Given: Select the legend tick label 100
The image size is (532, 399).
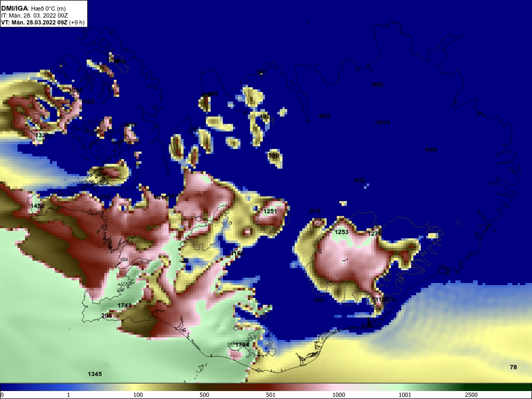Looking at the screenshot, I should (x=138, y=395).
